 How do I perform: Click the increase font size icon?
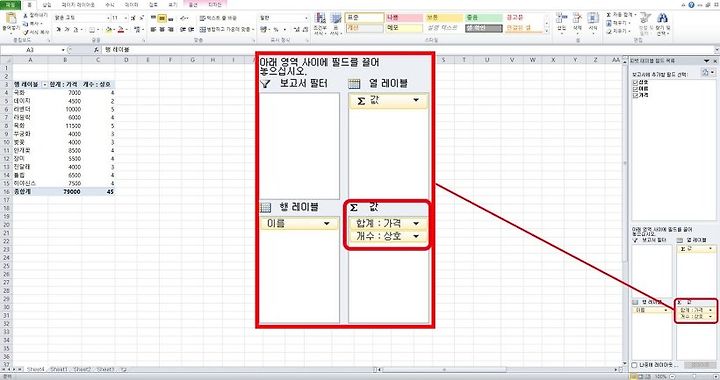(133, 18)
